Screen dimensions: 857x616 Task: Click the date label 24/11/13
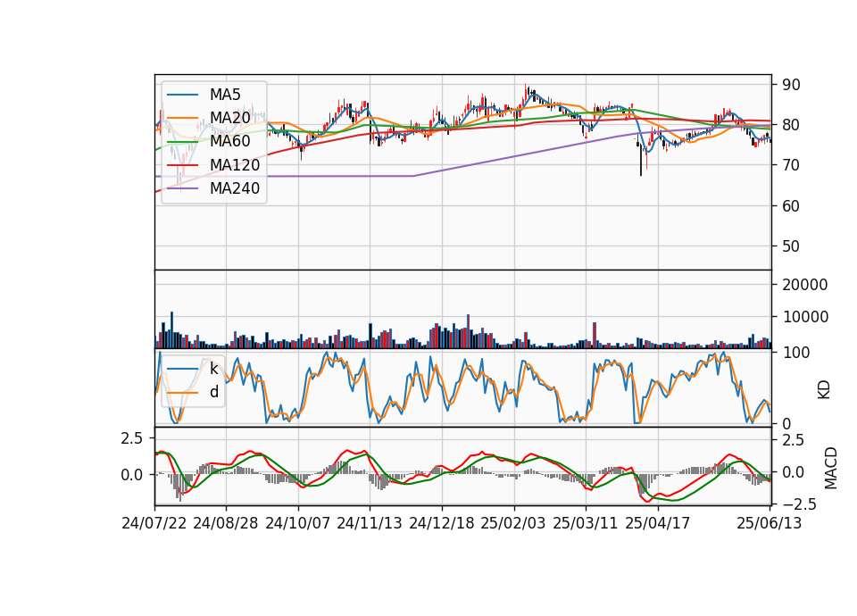(x=370, y=523)
